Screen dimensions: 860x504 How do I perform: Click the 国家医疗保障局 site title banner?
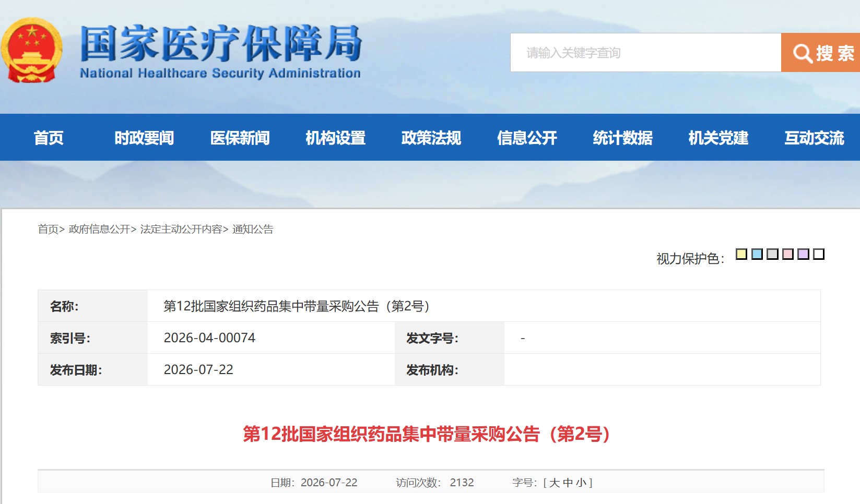pos(221,51)
